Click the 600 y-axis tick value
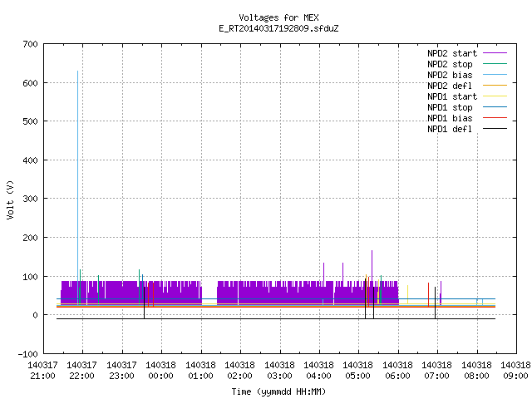Screen dimensions: 532x399 (x=31, y=83)
